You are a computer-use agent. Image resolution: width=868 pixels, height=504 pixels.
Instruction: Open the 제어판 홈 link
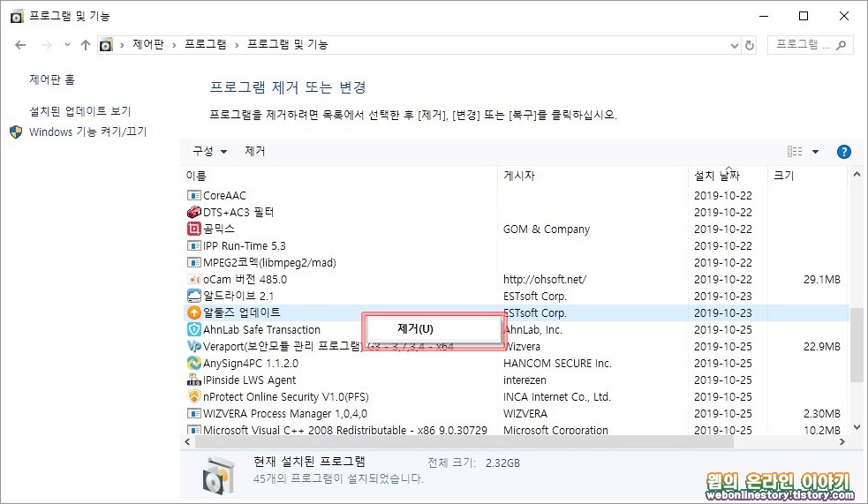[x=52, y=79]
